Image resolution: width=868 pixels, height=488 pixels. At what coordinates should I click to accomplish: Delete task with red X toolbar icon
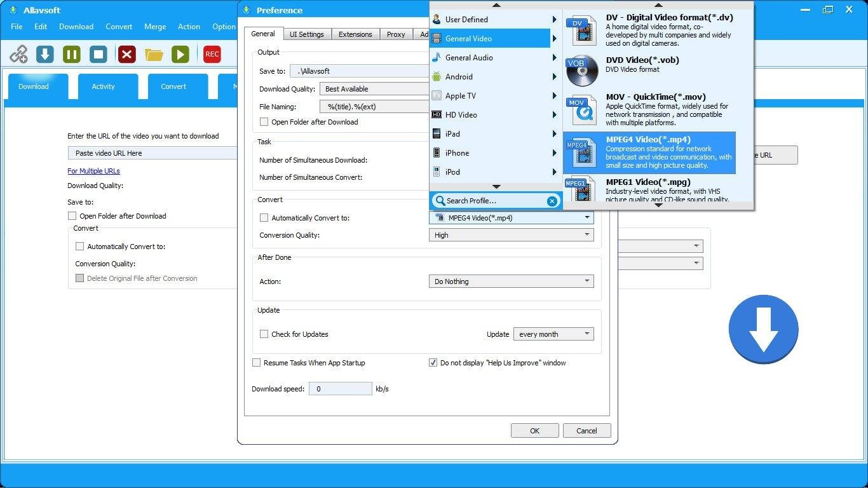127,55
